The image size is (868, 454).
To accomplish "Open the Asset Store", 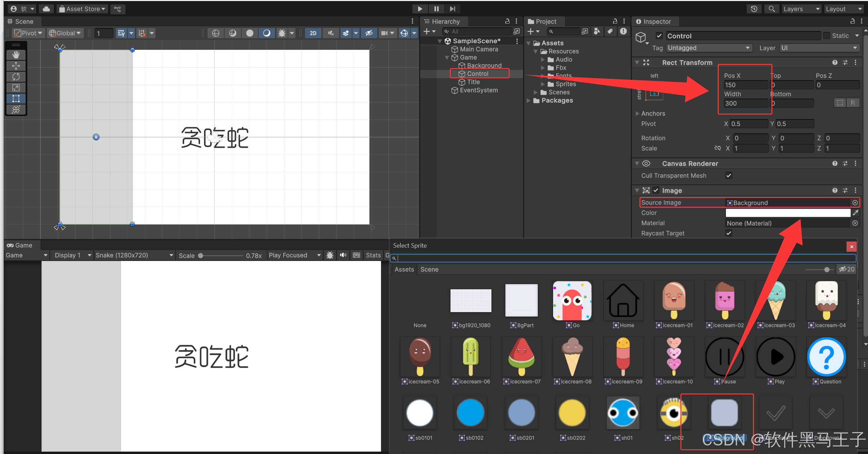I will click(x=82, y=9).
